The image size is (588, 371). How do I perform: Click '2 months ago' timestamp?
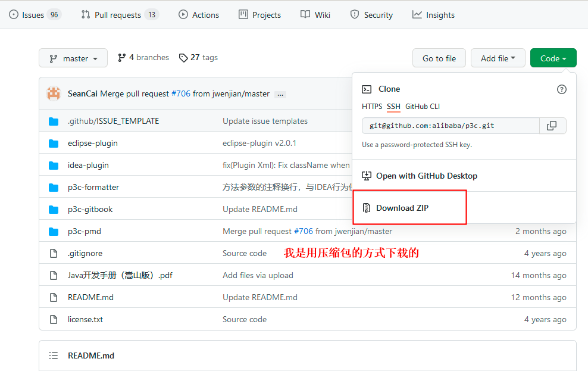click(541, 232)
